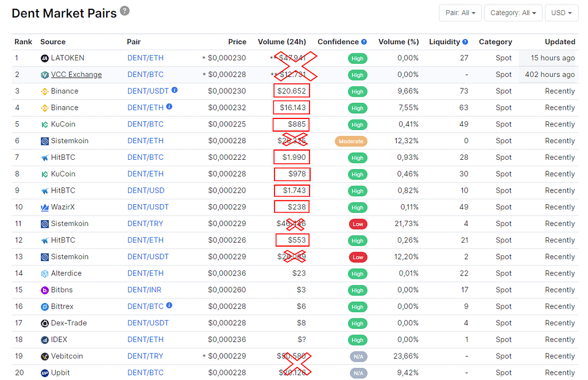The height and width of the screenshot is (380, 588).
Task: Open the Vebitcoin DENT/TRY pair link
Action: 145,356
